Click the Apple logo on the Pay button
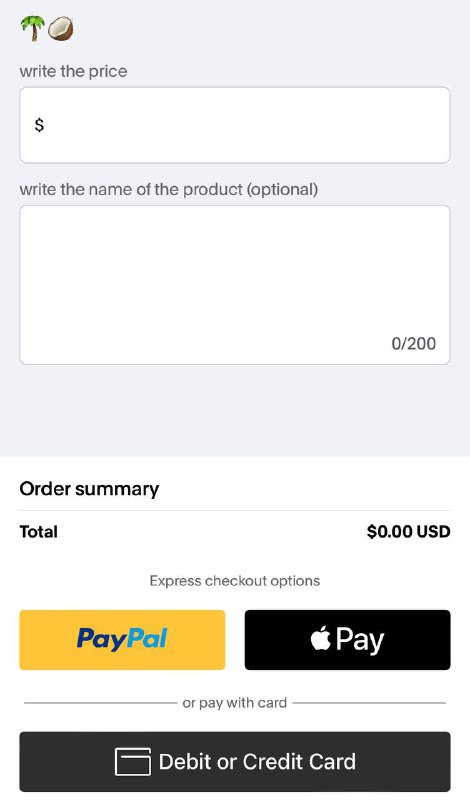The image size is (470, 800). (320, 638)
